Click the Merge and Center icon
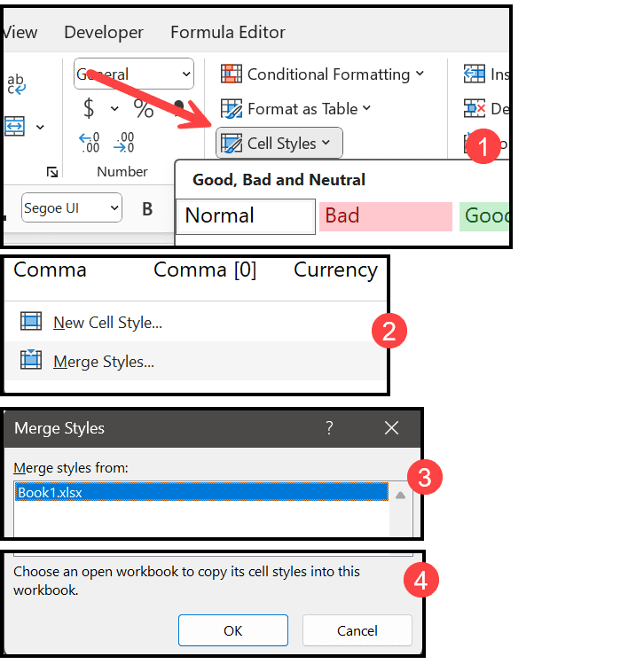 tap(14, 126)
